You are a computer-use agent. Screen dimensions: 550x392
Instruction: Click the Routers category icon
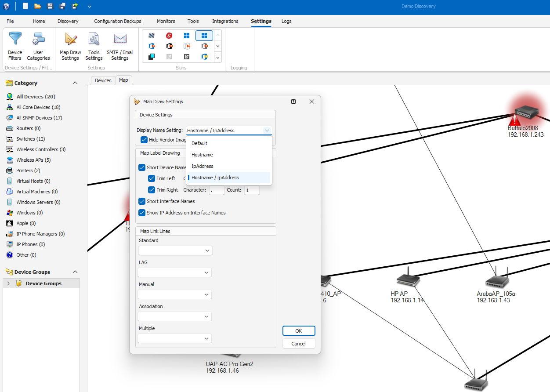point(10,128)
